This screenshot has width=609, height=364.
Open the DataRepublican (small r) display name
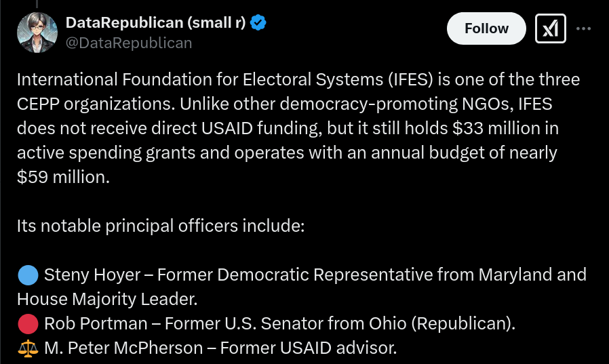(x=155, y=22)
